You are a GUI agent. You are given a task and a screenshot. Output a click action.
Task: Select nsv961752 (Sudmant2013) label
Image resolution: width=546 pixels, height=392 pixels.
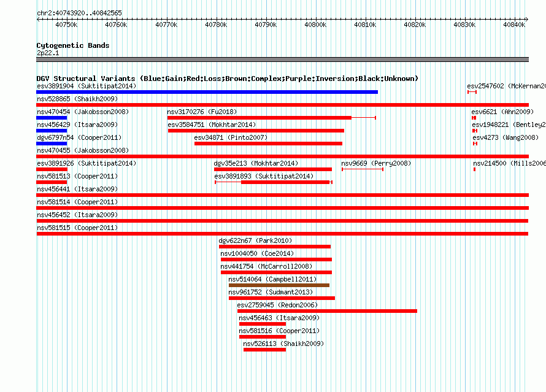[x=271, y=292]
